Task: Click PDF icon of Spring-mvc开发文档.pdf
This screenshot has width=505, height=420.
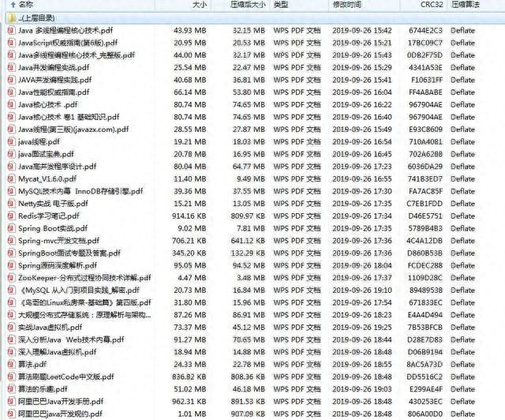Action: pos(11,241)
